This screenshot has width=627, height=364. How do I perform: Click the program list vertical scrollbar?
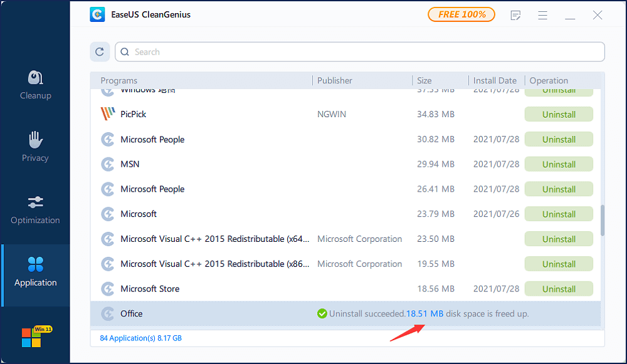tap(603, 221)
